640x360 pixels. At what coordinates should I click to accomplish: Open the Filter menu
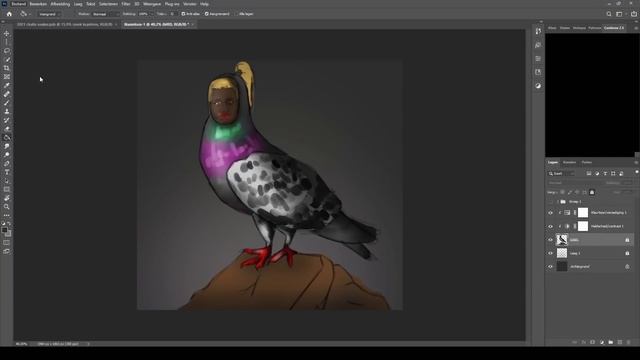pyautogui.click(x=126, y=4)
